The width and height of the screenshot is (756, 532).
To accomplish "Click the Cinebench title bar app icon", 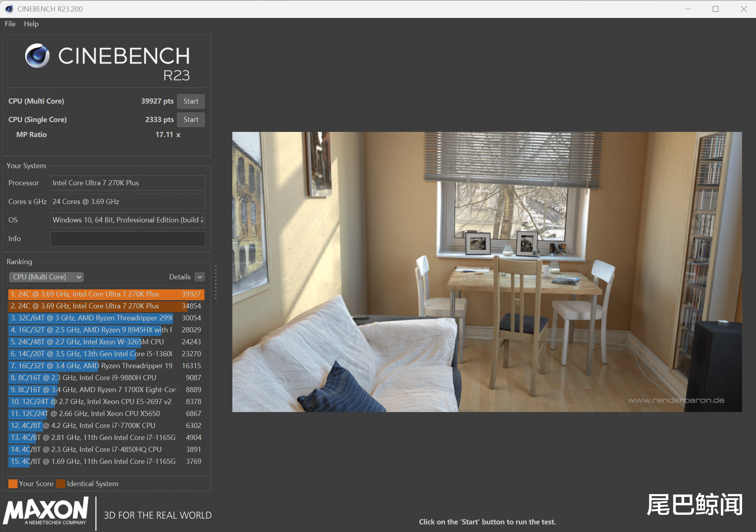I will pos(9,9).
